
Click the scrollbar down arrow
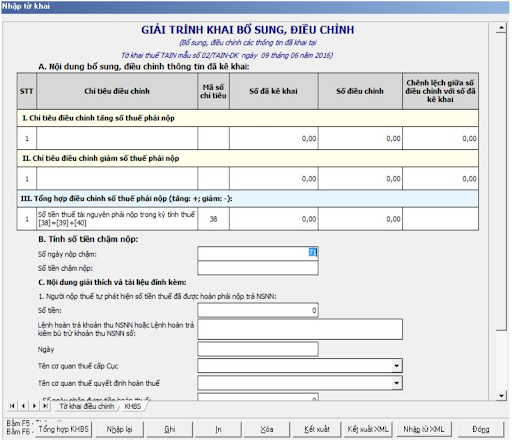(x=501, y=395)
